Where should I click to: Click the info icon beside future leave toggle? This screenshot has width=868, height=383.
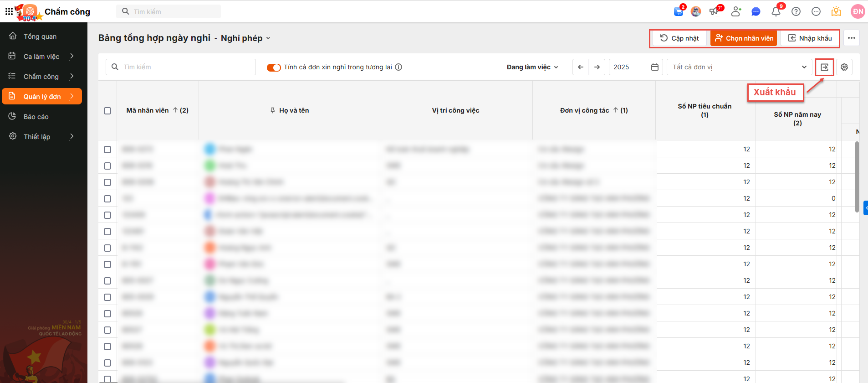(398, 67)
